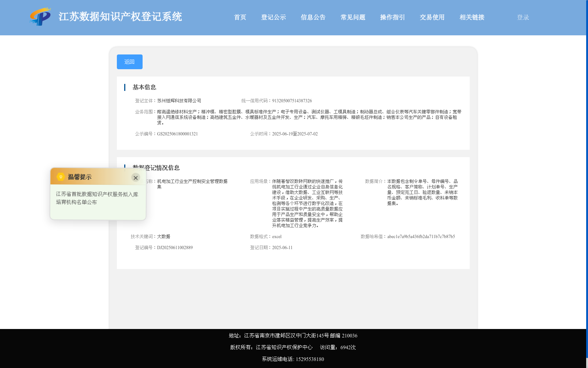Open the 交易使用 menu item
588x368 pixels.
click(x=432, y=17)
